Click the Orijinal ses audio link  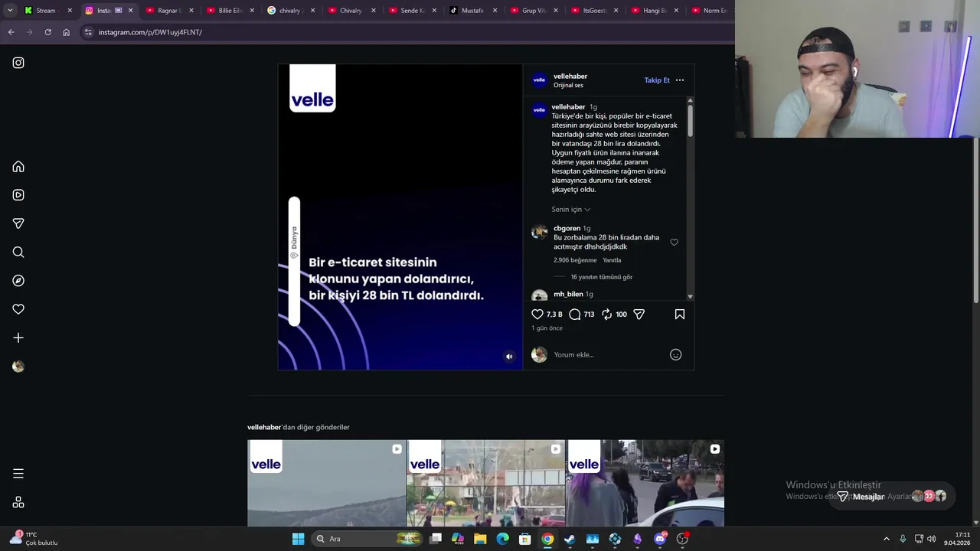point(568,85)
